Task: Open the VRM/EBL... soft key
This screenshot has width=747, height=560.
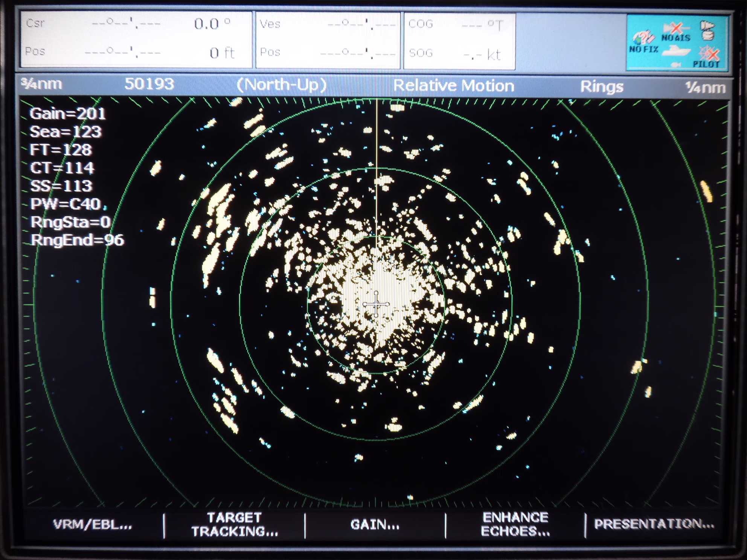Action: (x=93, y=524)
